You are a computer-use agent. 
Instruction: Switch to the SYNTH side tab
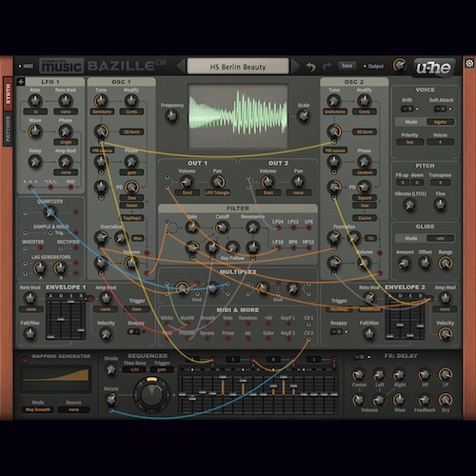coord(8,93)
